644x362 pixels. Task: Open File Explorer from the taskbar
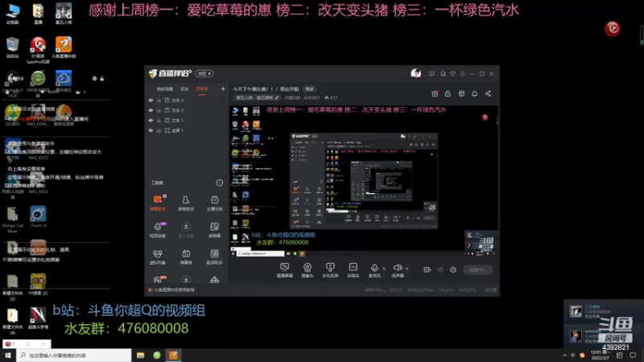coord(140,355)
